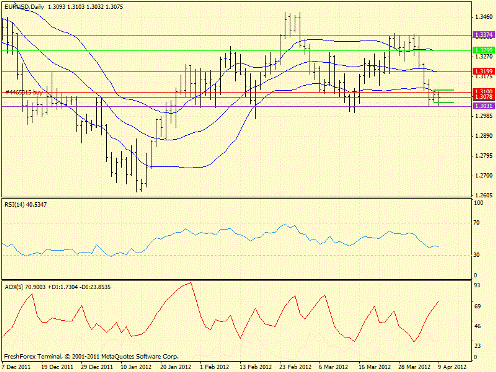496x372 pixels.
Task: Click the 13 Feb 2012 date label
Action: click(256, 367)
